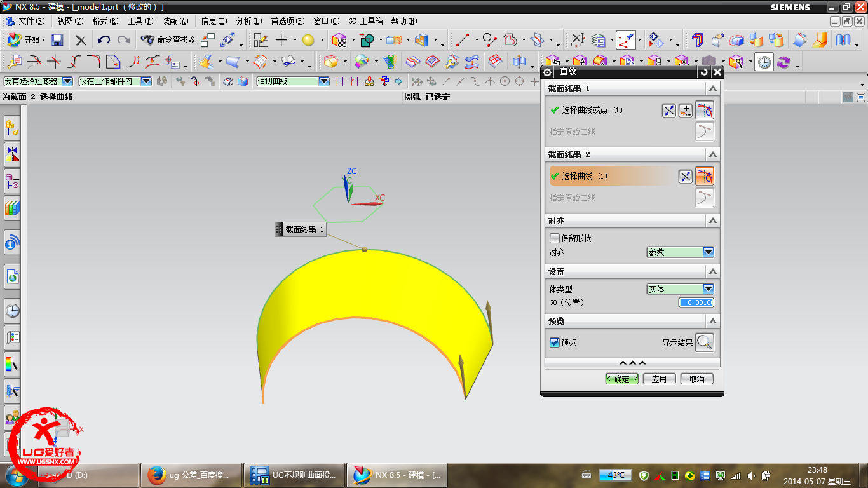The height and width of the screenshot is (488, 868).
Task: Open the history clock sidebar icon
Action: pyautogui.click(x=12, y=311)
